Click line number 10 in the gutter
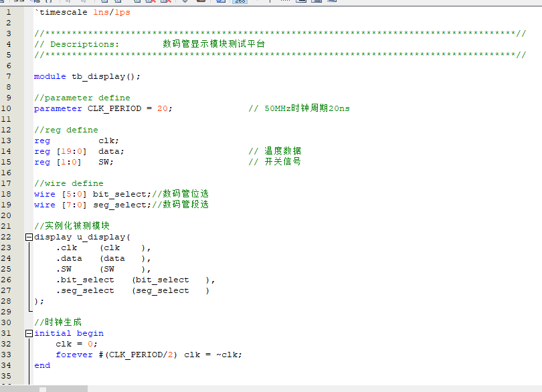 click(x=6, y=108)
